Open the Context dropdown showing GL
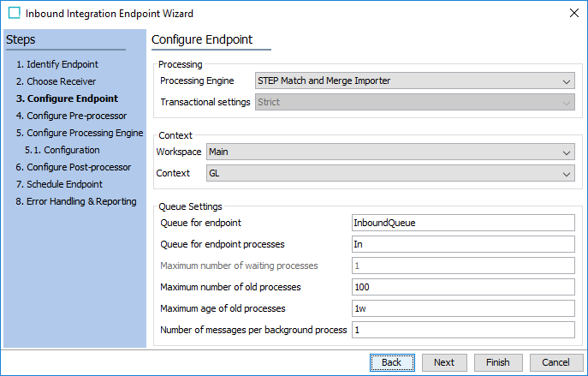588x376 pixels. [389, 174]
